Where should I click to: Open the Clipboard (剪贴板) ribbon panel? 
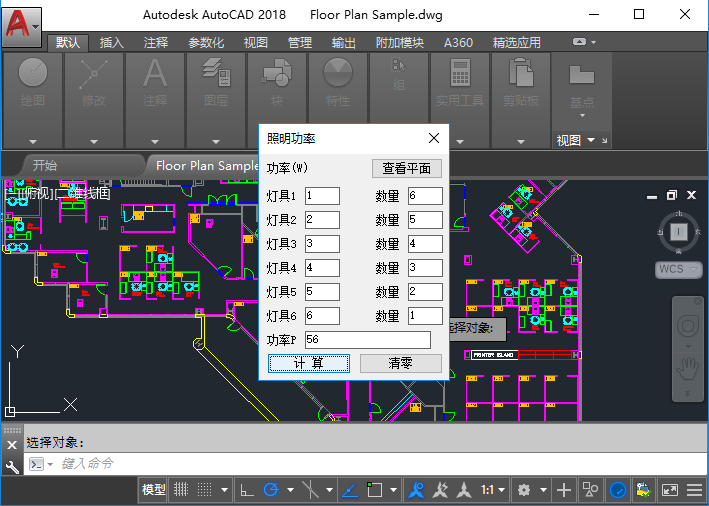point(521,100)
